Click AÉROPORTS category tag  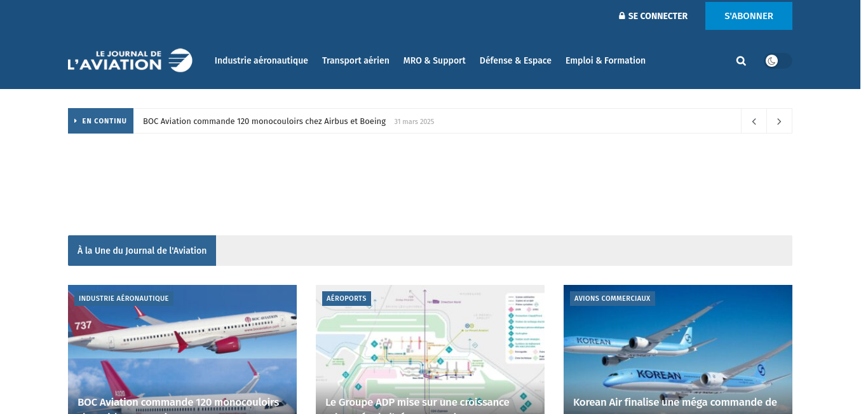point(346,298)
